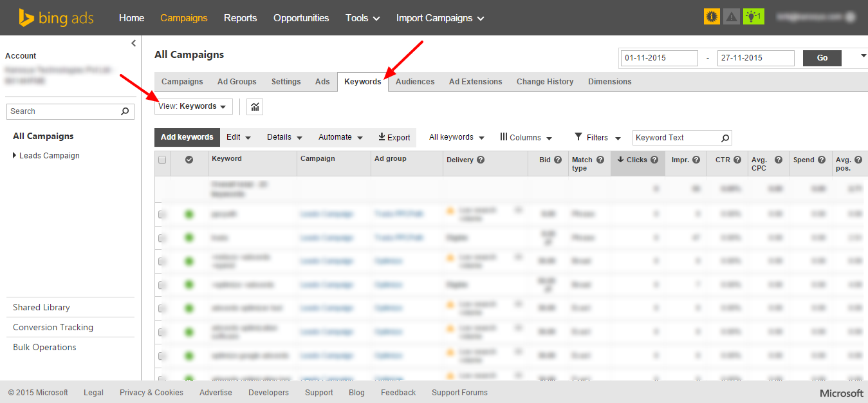Viewport: 868px width, 403px height.
Task: Check the first keyword row checkbox
Action: point(162,214)
